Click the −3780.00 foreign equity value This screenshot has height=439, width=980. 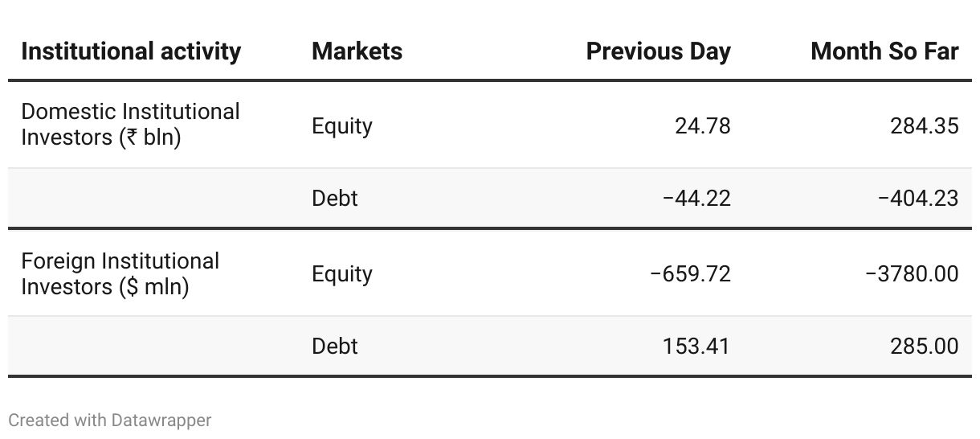pos(912,273)
